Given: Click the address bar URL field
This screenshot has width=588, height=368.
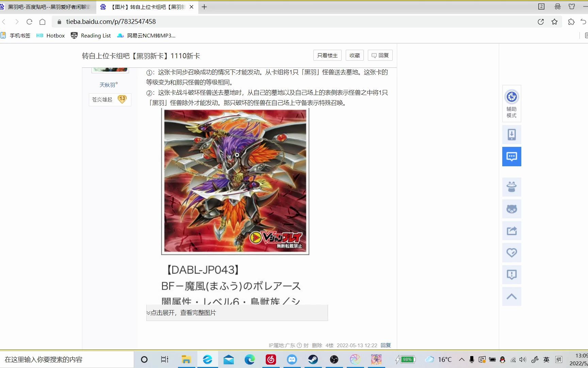Looking at the screenshot, I should tap(293, 22).
